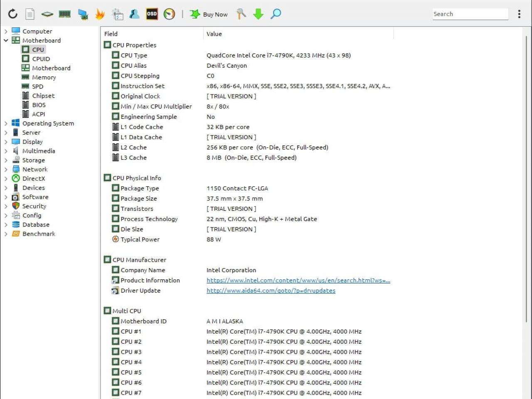Click the Buy Now button
This screenshot has height=399, width=532.
click(x=209, y=14)
